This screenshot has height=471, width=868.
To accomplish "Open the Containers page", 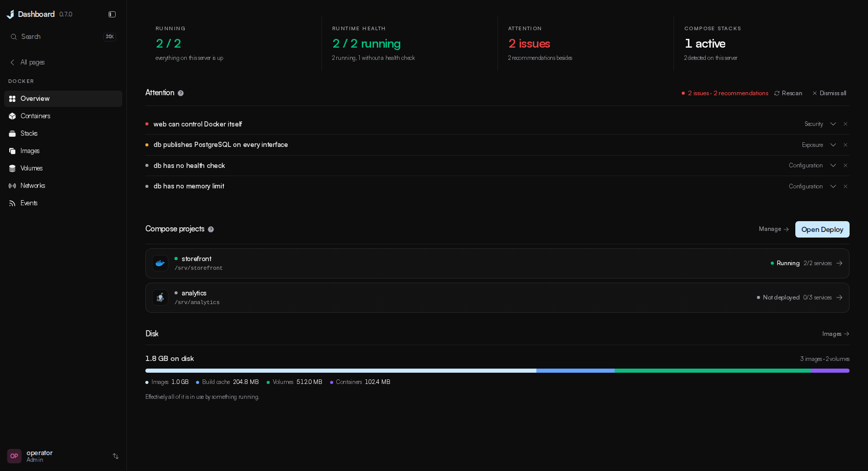I will coord(63,116).
